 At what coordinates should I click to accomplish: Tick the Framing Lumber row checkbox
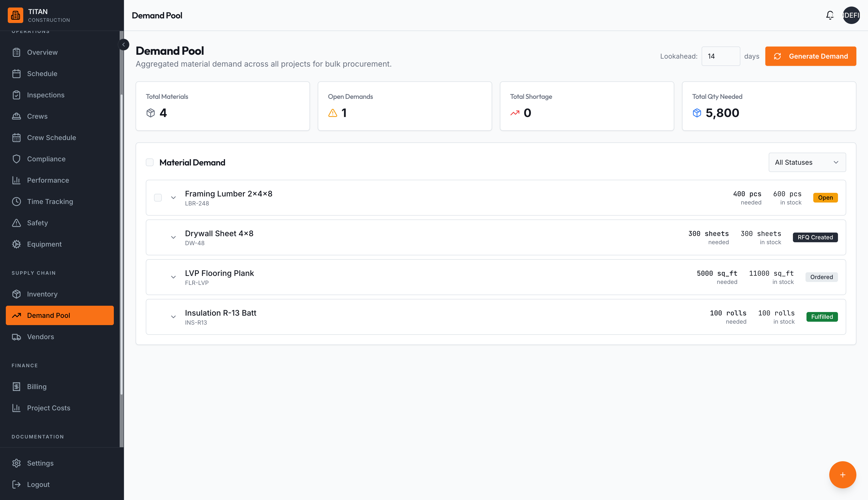[x=158, y=198]
